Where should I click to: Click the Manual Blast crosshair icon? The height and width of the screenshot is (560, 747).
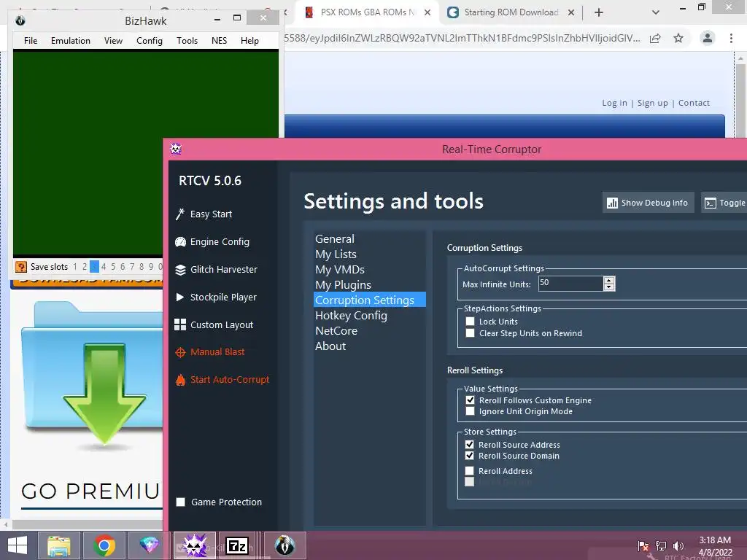point(180,352)
